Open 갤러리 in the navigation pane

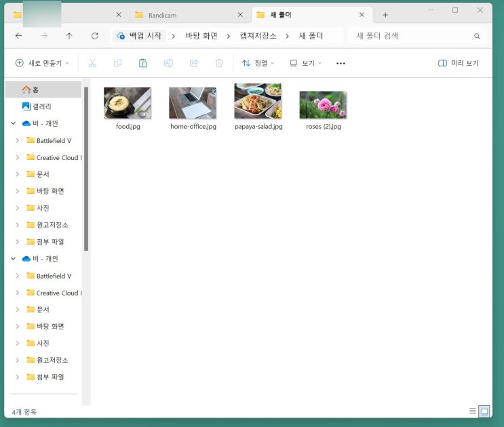[43, 106]
